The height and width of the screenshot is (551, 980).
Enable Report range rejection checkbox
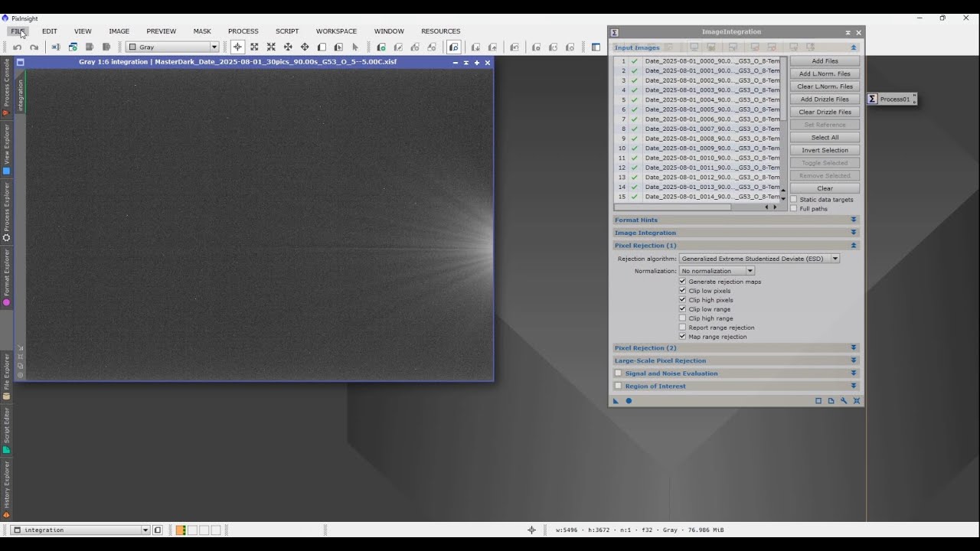click(682, 328)
